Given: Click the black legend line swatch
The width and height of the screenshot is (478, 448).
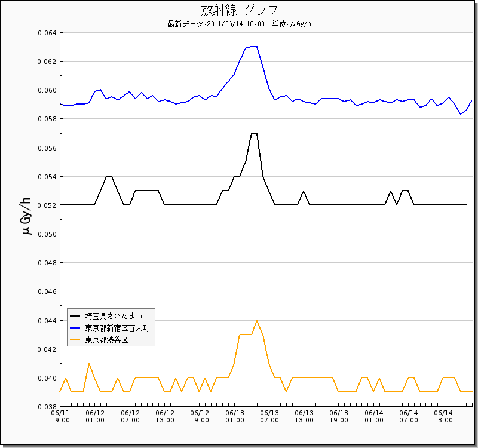Looking at the screenshot, I should [75, 316].
